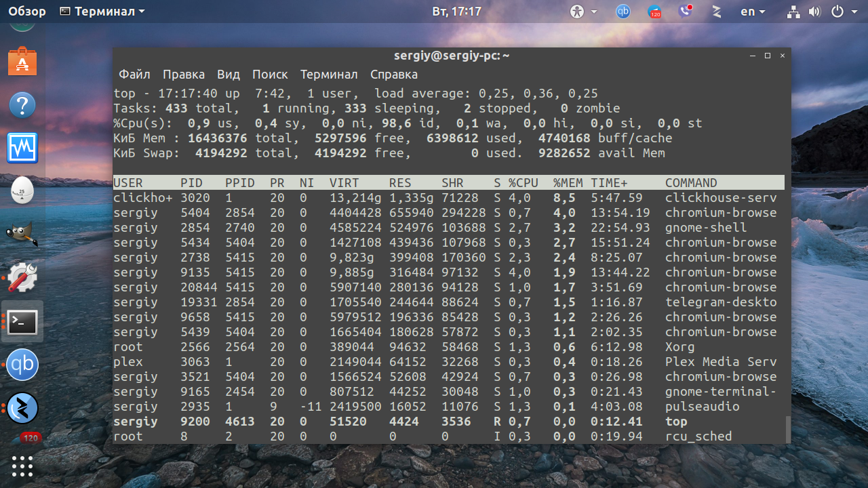Open the Поиск menu
This screenshot has height=488, width=868.
[x=270, y=75]
